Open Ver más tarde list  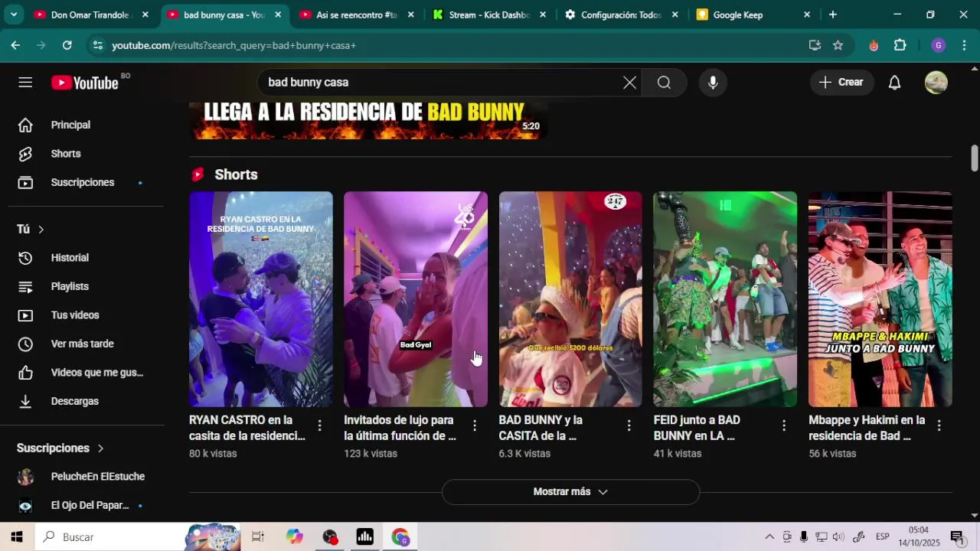(82, 344)
